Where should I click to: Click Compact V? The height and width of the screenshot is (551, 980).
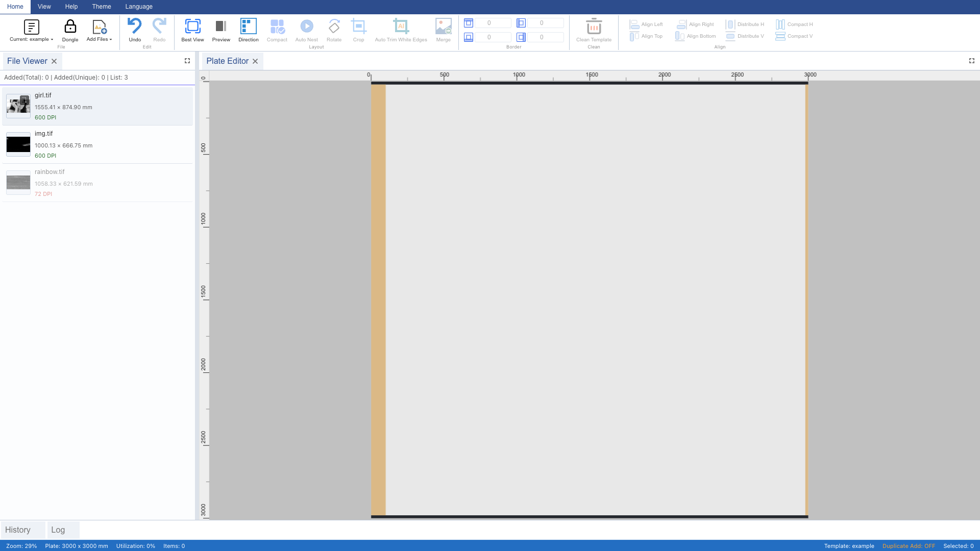point(794,36)
